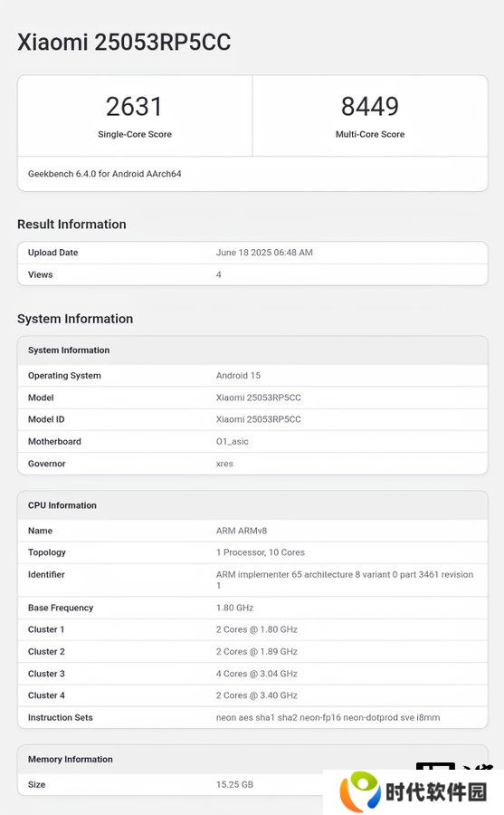Select June 18 2025 06:48 AM date
The image size is (504, 815).
point(264,252)
